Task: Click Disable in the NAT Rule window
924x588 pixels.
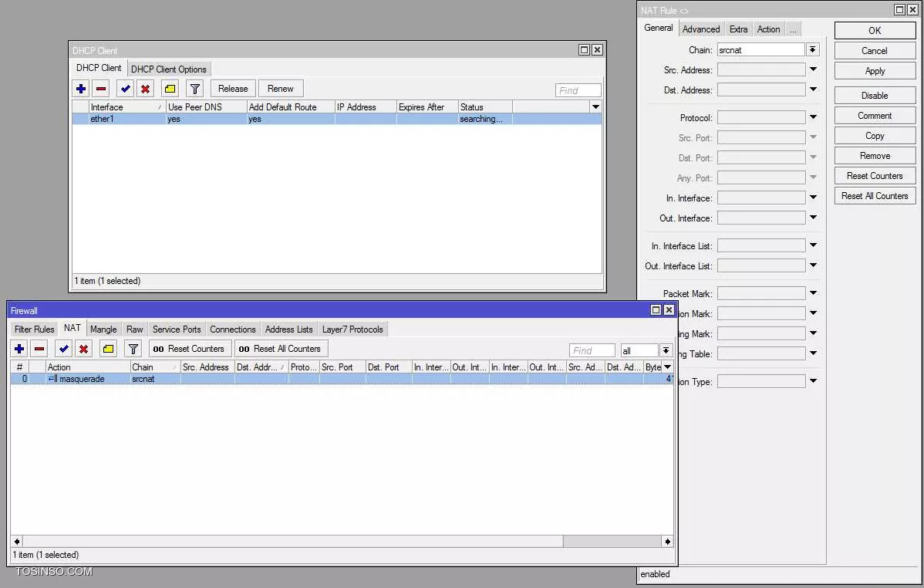Action: tap(875, 96)
